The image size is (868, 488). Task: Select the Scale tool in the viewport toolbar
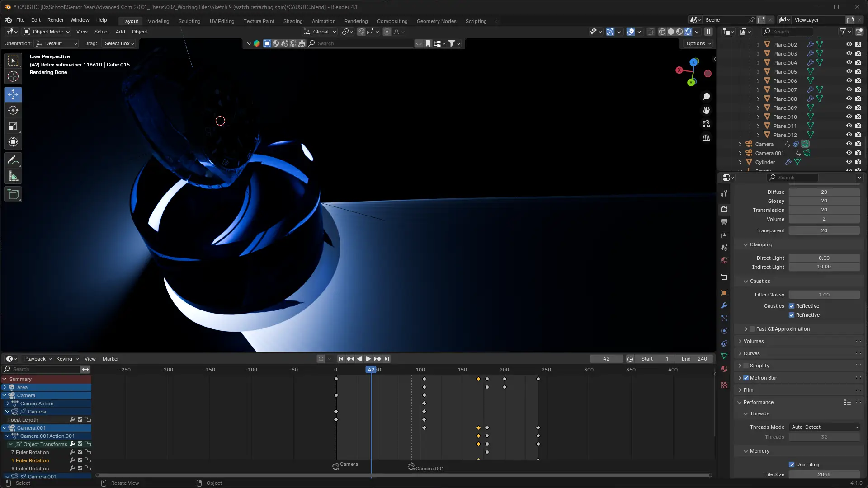point(13,127)
